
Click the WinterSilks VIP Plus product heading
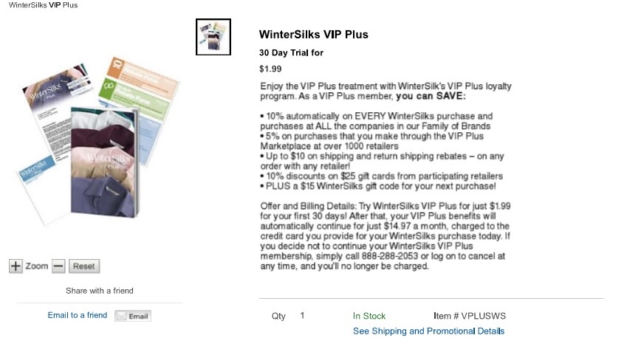click(x=313, y=35)
